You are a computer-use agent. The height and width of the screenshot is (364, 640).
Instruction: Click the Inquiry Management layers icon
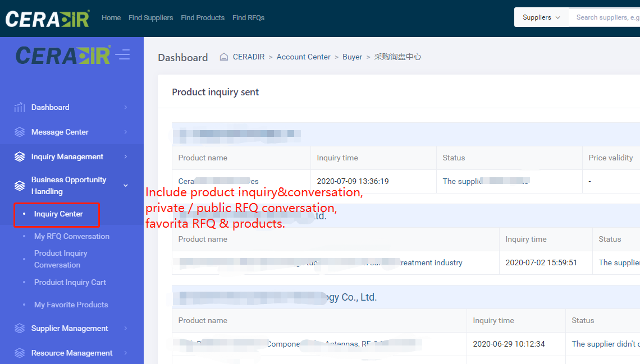point(20,157)
